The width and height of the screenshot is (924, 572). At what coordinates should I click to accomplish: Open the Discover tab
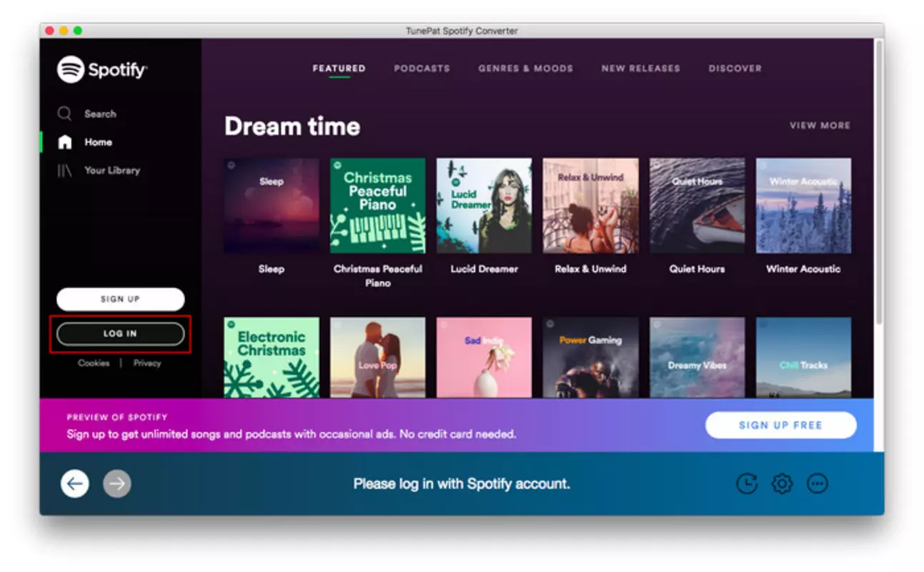(735, 69)
